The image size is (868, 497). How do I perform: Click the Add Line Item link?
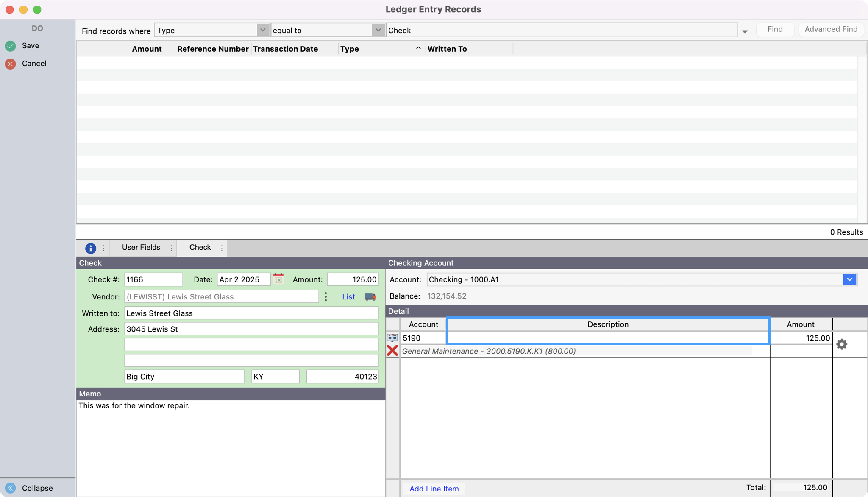coord(434,489)
